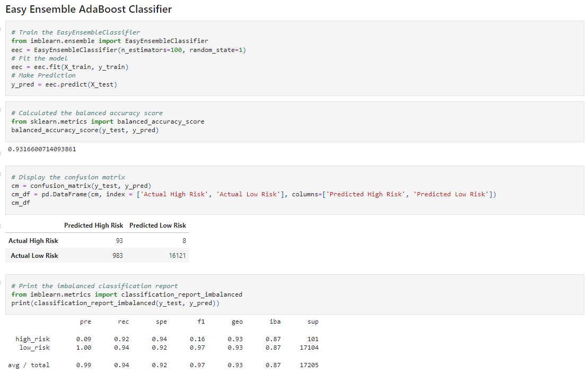Click the 'Easy Ensemble AdaBoost Classifier' heading
588x373 pixels.
tap(89, 10)
